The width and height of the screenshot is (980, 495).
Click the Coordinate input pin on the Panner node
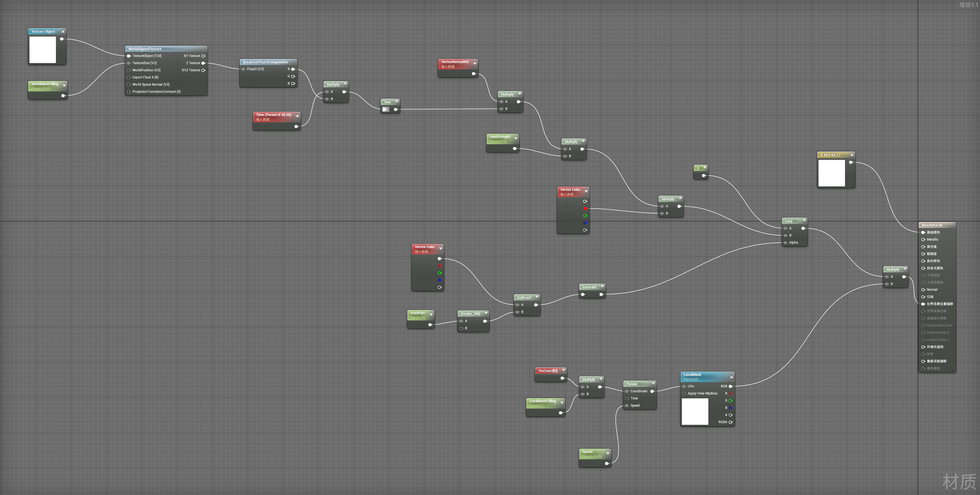click(627, 391)
